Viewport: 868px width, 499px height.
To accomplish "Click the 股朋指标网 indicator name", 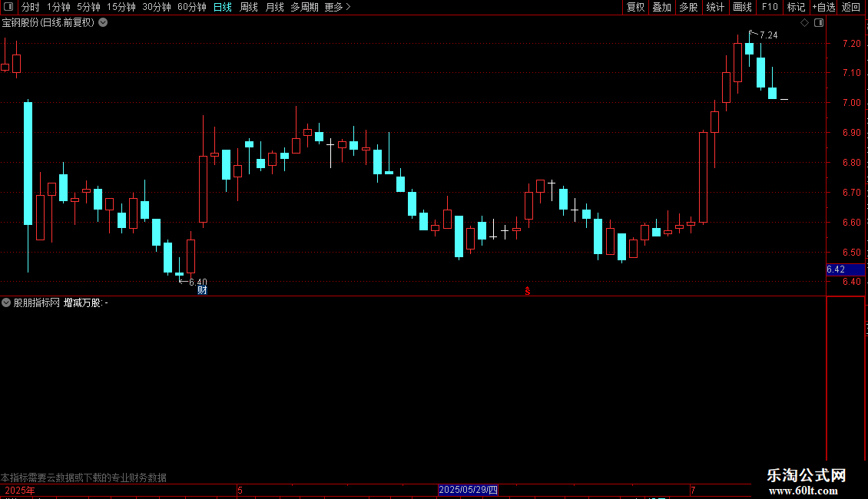I will point(37,302).
